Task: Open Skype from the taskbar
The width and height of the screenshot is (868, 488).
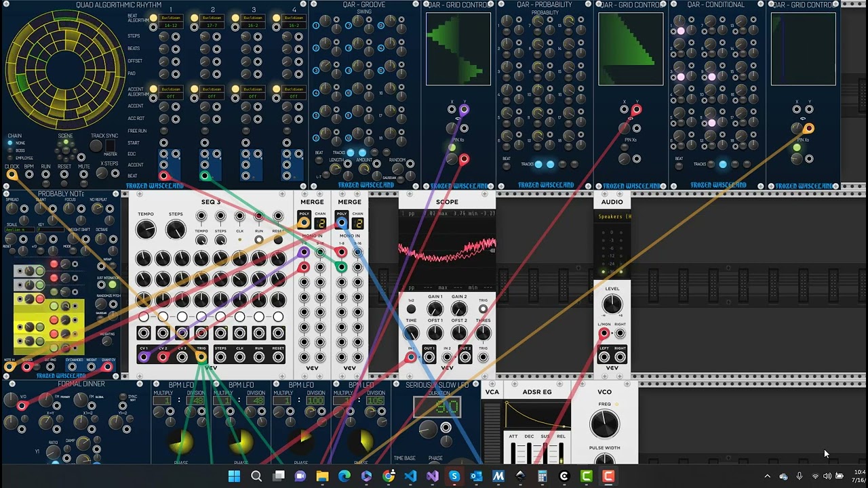Action: 454,476
